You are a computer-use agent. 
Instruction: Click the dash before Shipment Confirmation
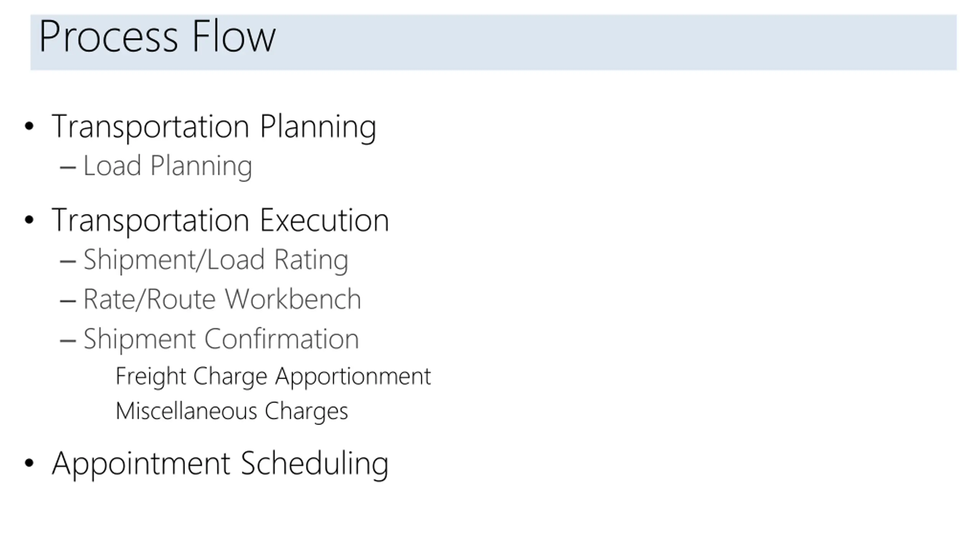click(68, 341)
